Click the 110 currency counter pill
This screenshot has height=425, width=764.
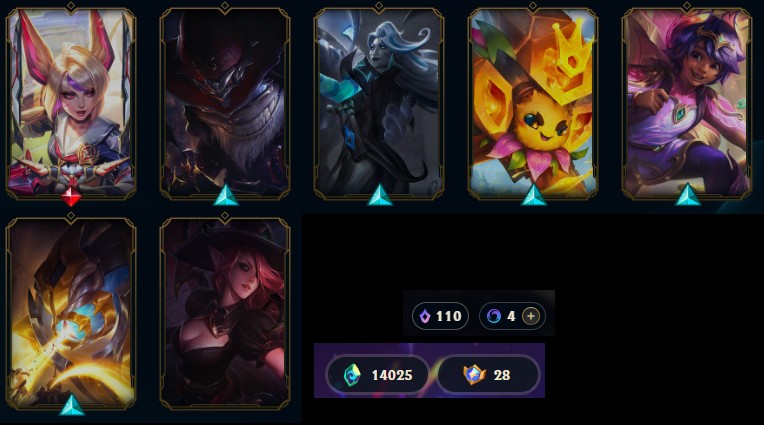[440, 316]
